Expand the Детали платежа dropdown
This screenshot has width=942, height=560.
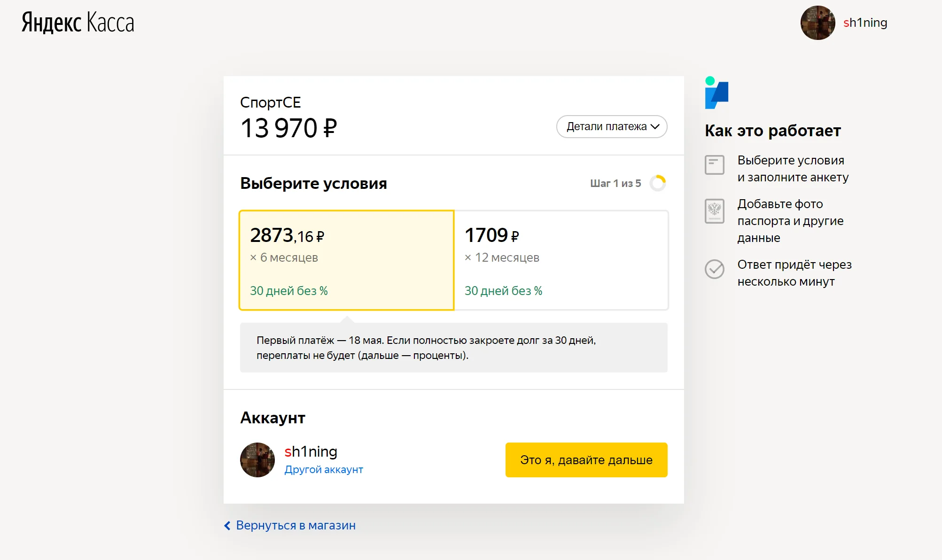[x=606, y=127]
